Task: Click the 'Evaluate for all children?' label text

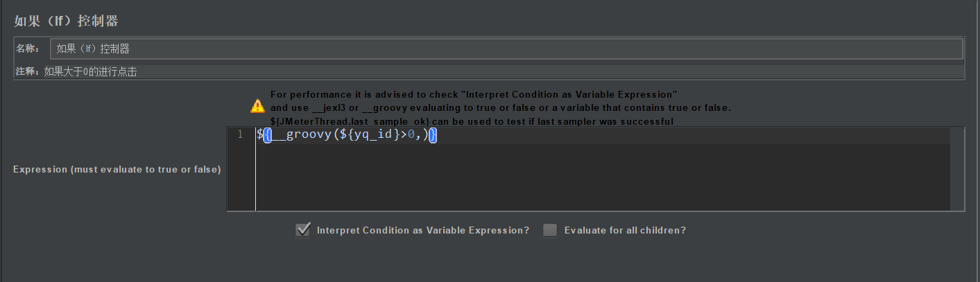Action: point(625,230)
